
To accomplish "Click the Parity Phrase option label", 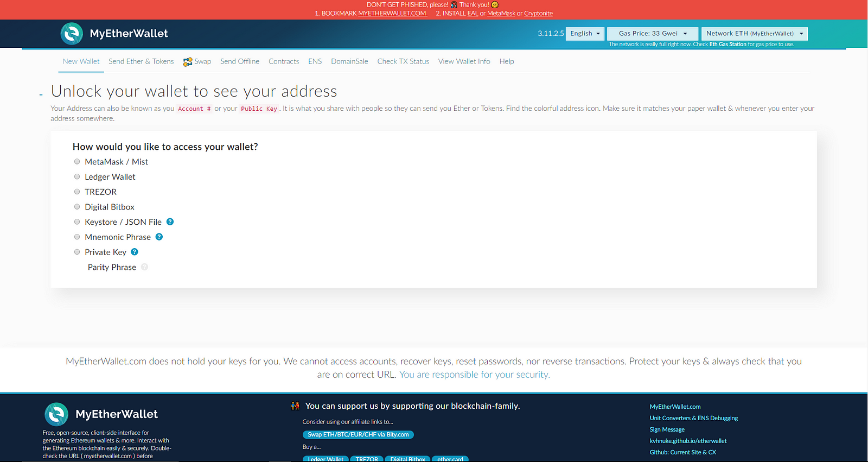I will coord(112,267).
